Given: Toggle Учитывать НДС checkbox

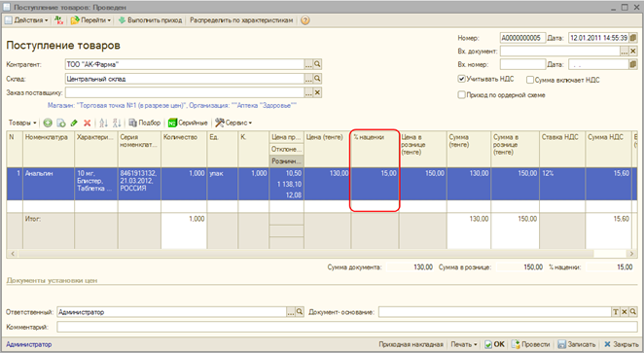Looking at the screenshot, I should pyautogui.click(x=462, y=79).
